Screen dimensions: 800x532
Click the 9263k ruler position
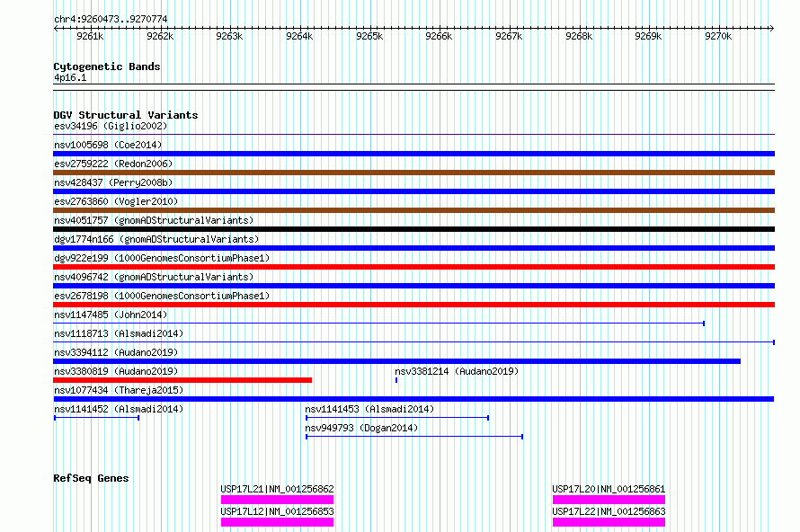(x=229, y=36)
